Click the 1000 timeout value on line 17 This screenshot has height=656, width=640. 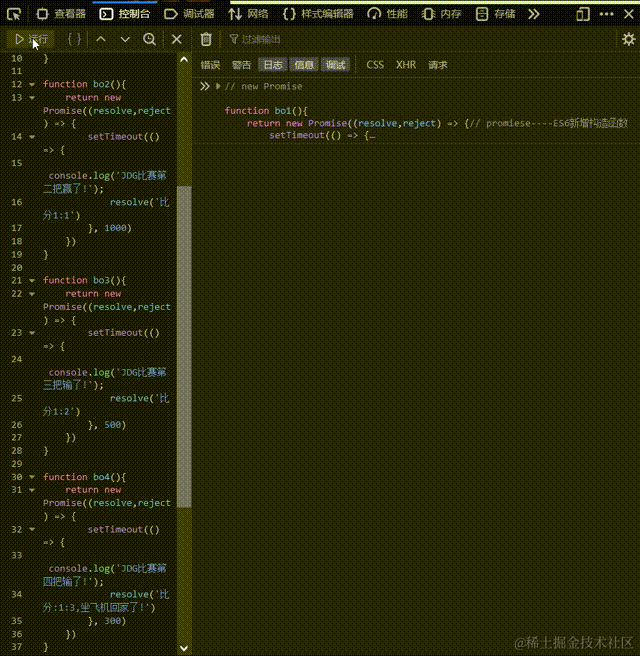click(x=115, y=228)
